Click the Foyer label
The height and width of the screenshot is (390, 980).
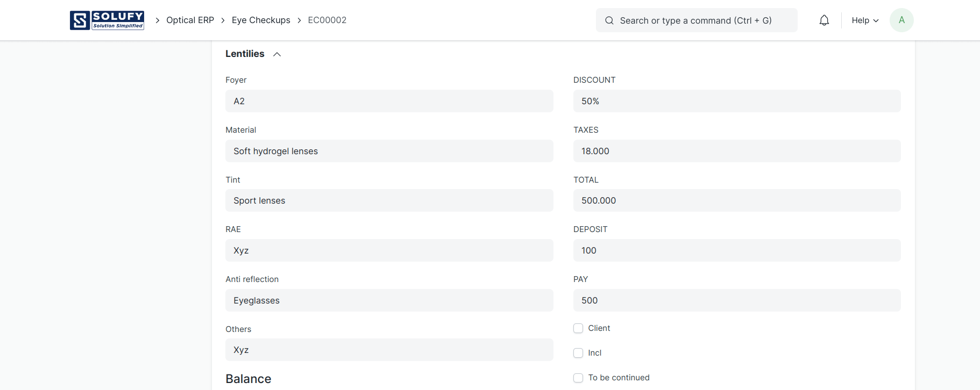pyautogui.click(x=236, y=80)
